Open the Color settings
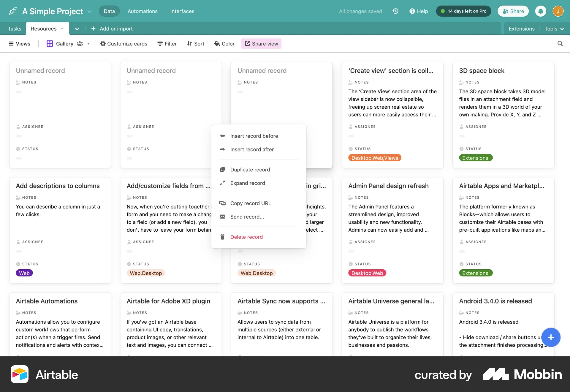The image size is (570, 392). click(x=224, y=44)
